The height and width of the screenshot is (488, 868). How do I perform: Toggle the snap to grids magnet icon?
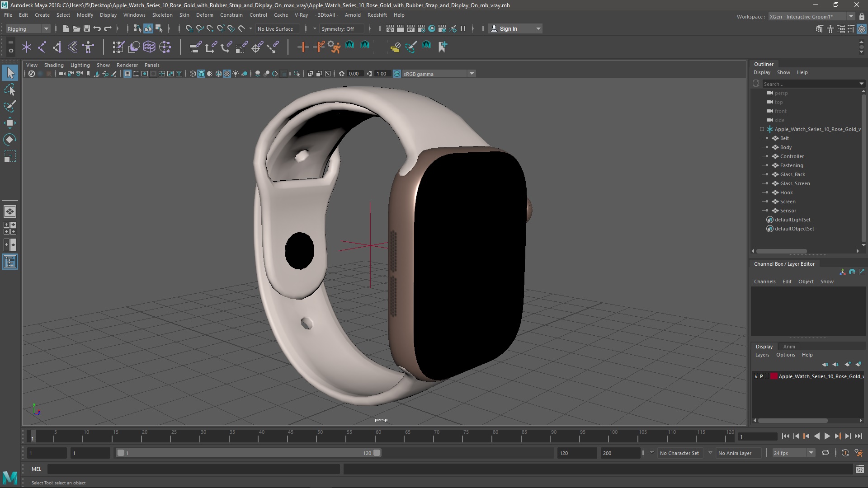[189, 28]
